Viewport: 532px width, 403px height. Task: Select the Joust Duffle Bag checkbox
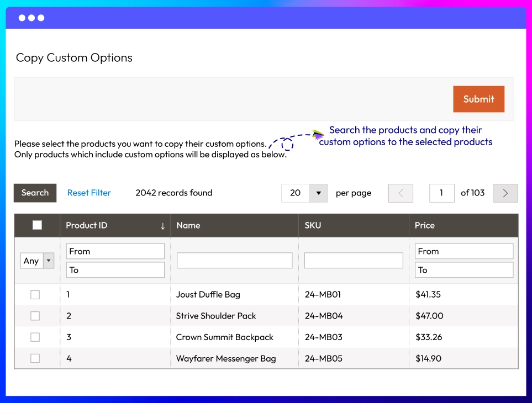35,295
